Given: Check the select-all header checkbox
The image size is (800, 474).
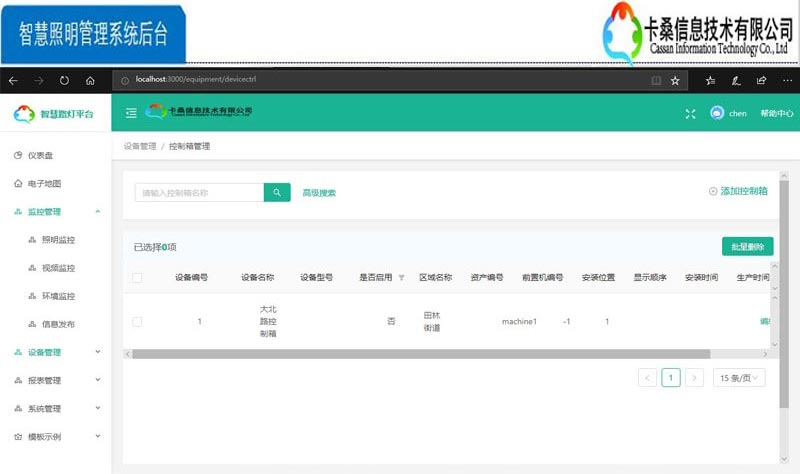Looking at the screenshot, I should tap(137, 278).
